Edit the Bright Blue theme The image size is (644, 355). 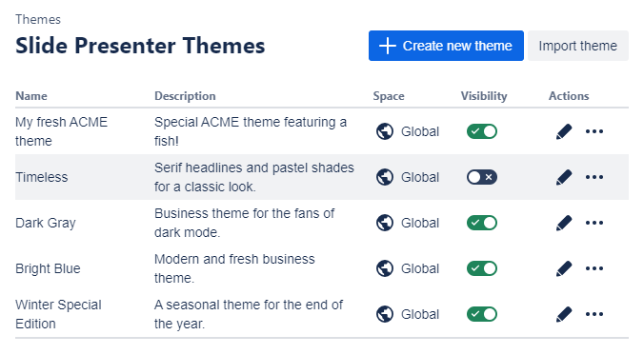pyautogui.click(x=564, y=268)
